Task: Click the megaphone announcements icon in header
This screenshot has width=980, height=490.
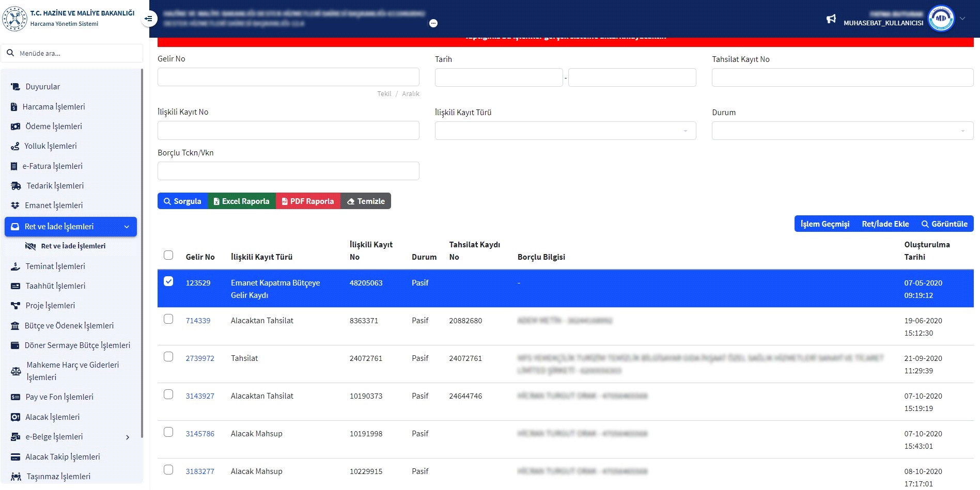Action: tap(831, 19)
